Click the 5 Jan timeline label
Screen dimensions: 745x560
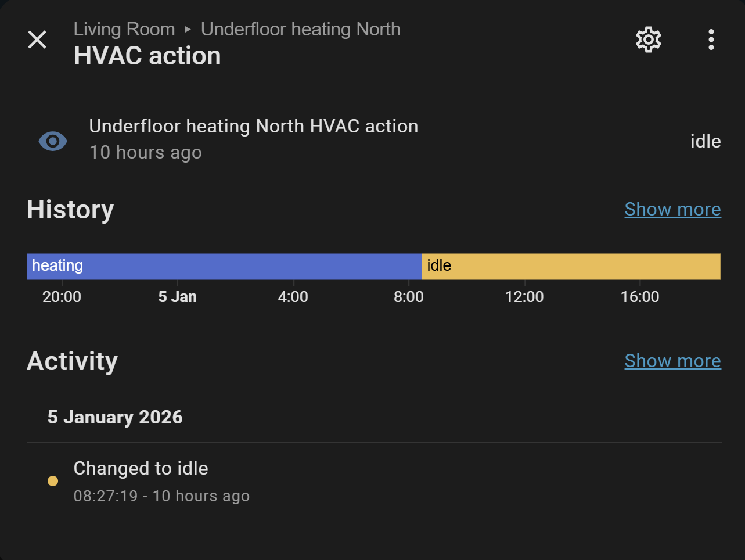click(x=178, y=297)
